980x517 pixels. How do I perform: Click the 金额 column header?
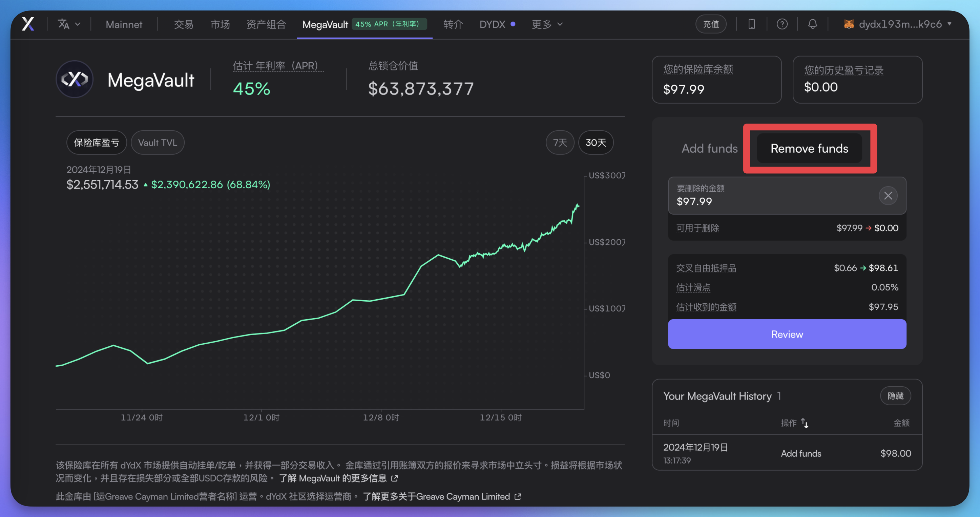click(x=901, y=423)
